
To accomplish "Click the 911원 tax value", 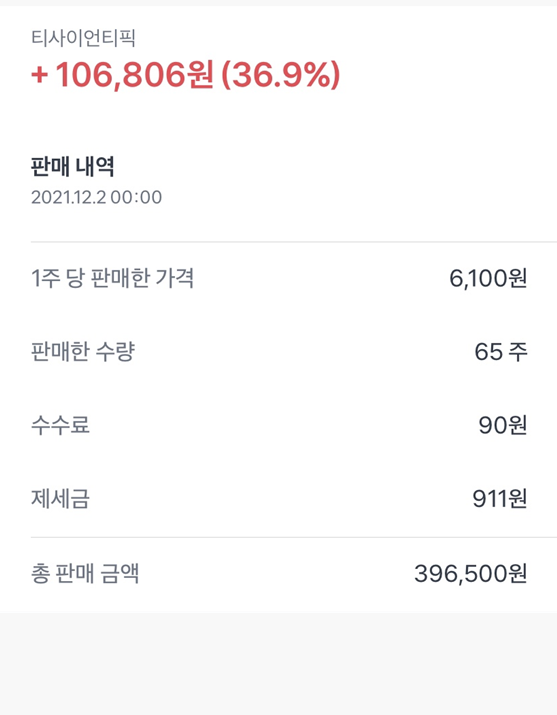I will tap(500, 499).
